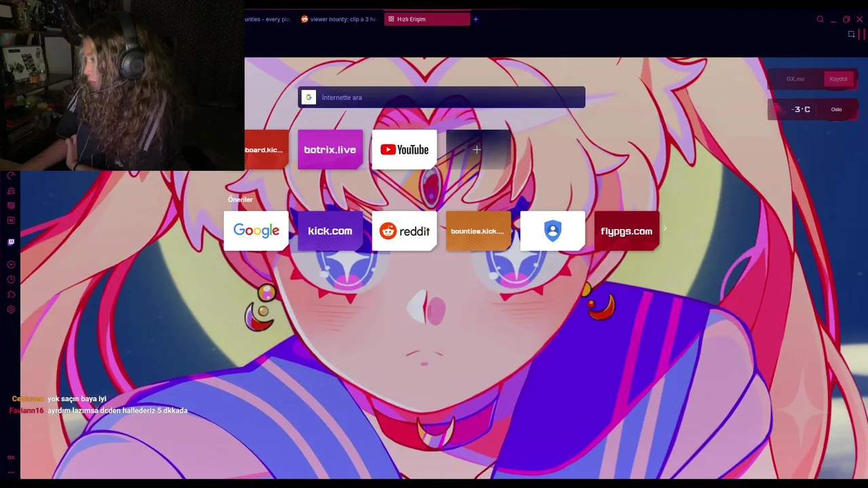Click the Google logo in search box

[x=309, y=97]
